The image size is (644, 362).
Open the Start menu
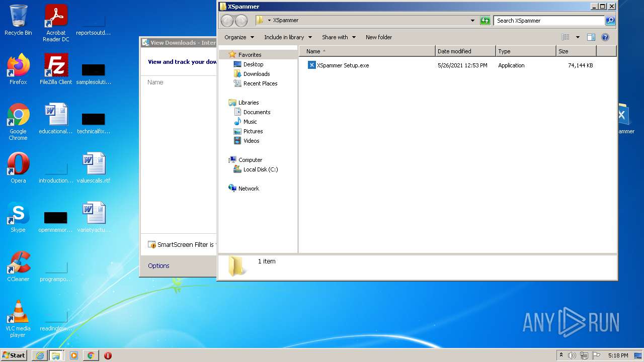[14, 355]
